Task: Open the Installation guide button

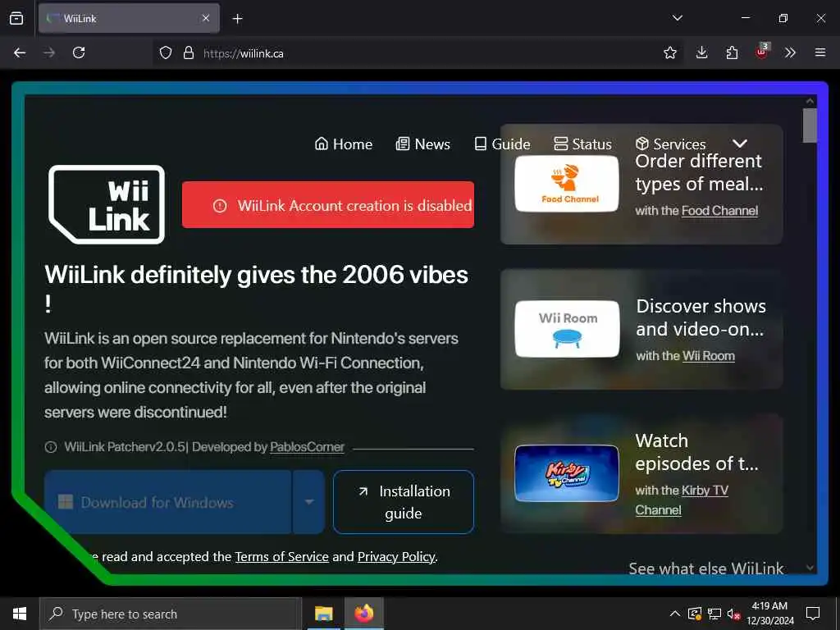Action: (404, 502)
